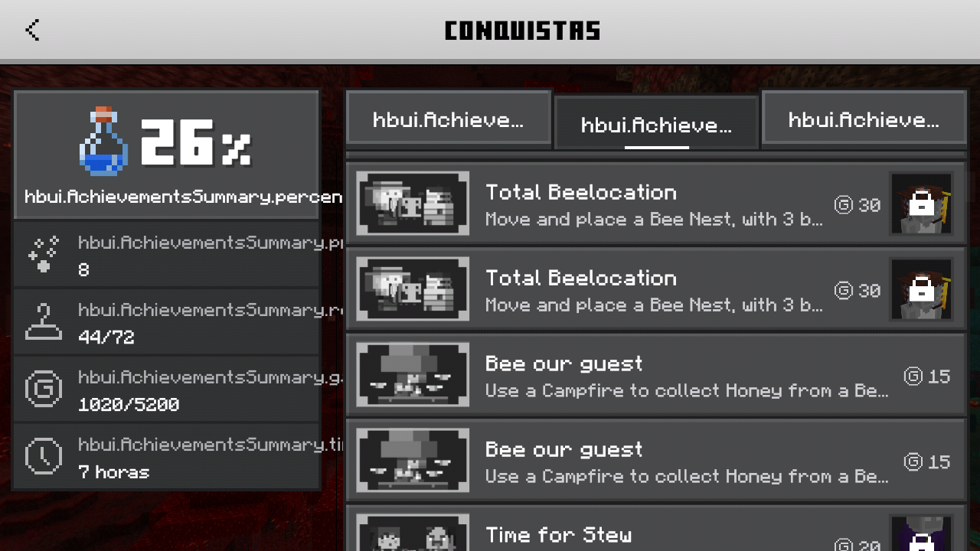The height and width of the screenshot is (551, 980).
Task: Click the 44/72 rewards summary row
Action: coord(166,321)
